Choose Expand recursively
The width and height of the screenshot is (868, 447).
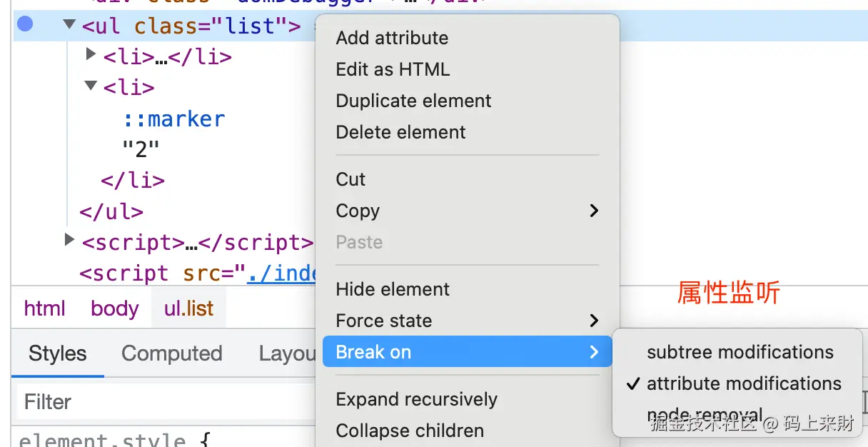tap(416, 399)
